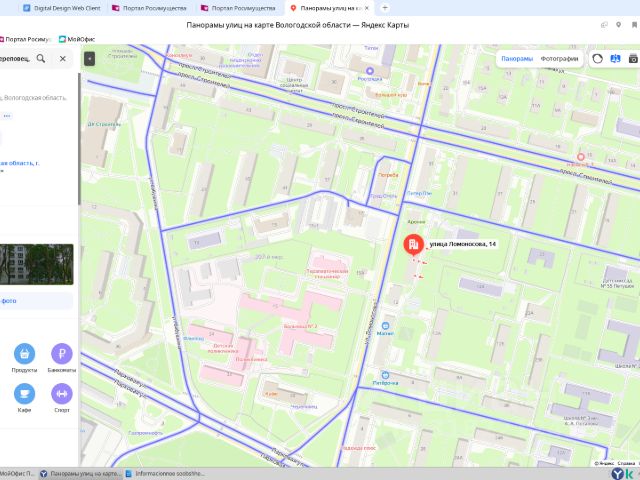Open the МойОфис bookmark
The image size is (640, 480).
[77, 39]
